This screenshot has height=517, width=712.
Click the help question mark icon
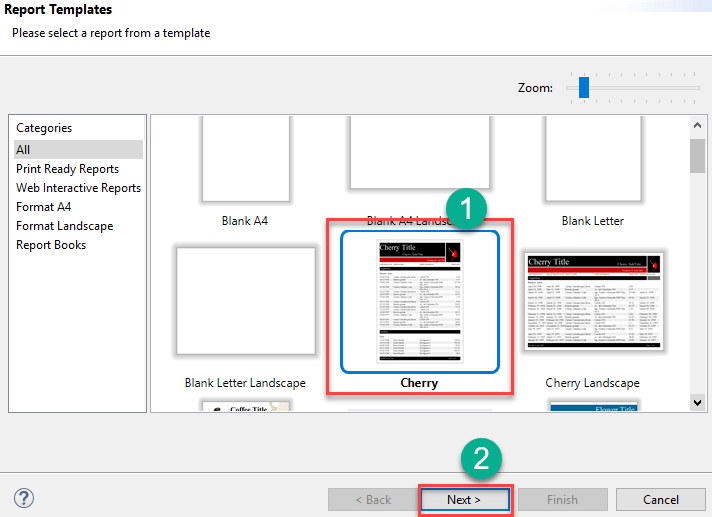pyautogui.click(x=24, y=498)
